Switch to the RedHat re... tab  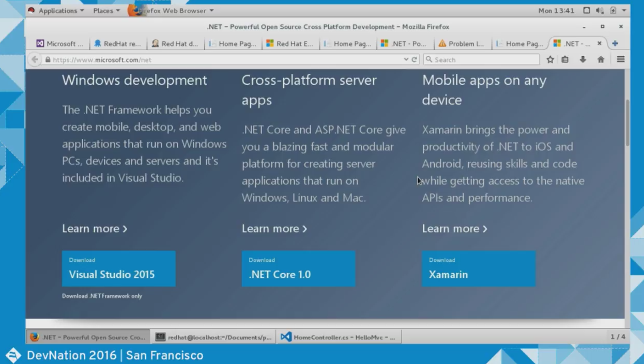tap(117, 44)
